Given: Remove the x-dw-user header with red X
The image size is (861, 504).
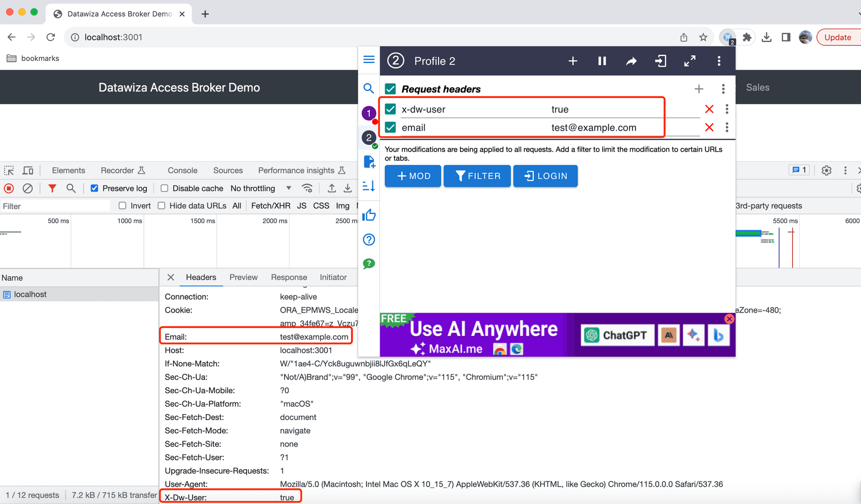Looking at the screenshot, I should [x=709, y=109].
